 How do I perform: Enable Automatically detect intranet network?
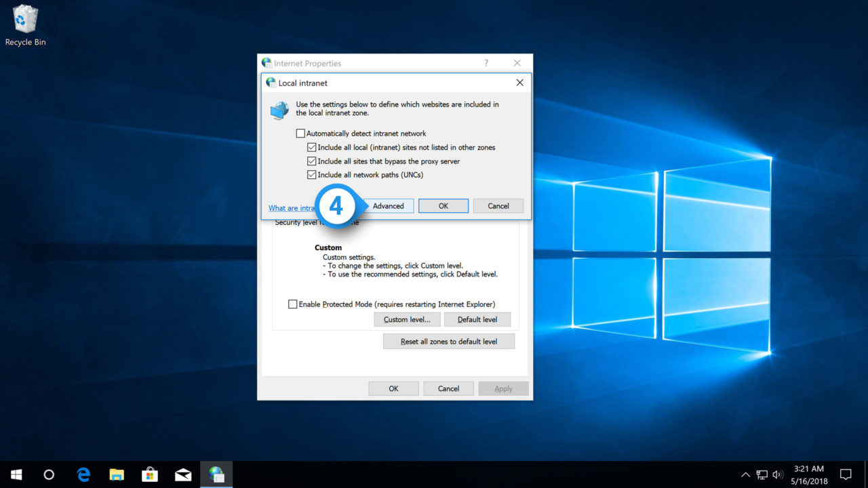tap(300, 133)
